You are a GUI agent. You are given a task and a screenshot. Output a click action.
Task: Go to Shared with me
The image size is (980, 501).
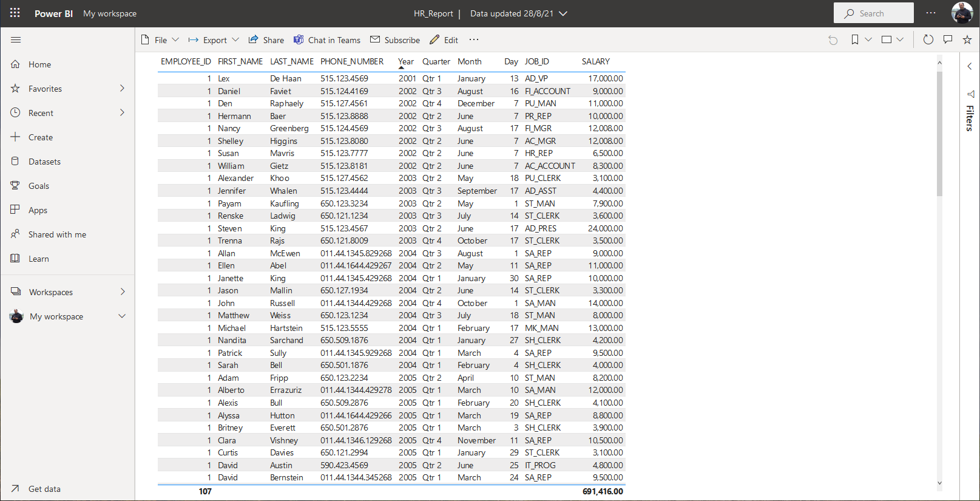point(57,234)
